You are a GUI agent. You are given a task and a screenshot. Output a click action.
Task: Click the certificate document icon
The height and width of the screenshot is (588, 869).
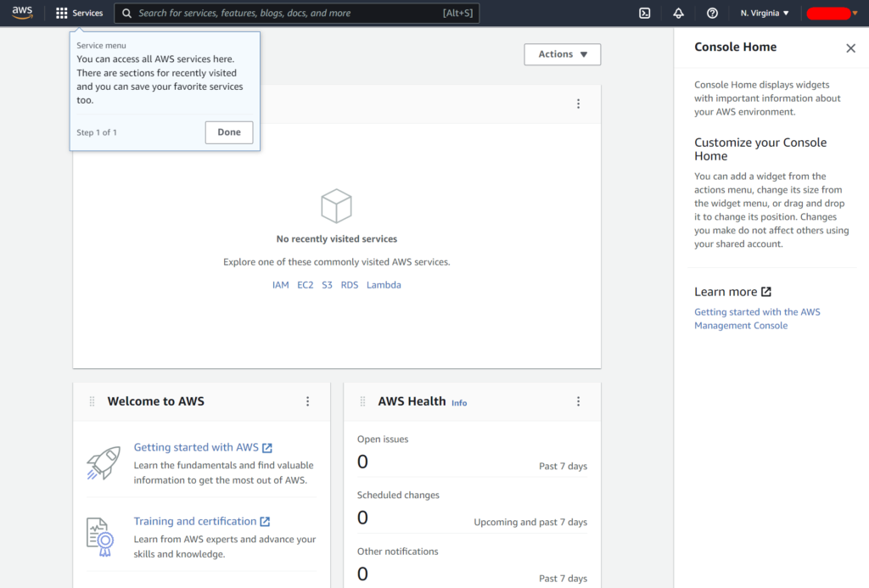click(x=100, y=537)
